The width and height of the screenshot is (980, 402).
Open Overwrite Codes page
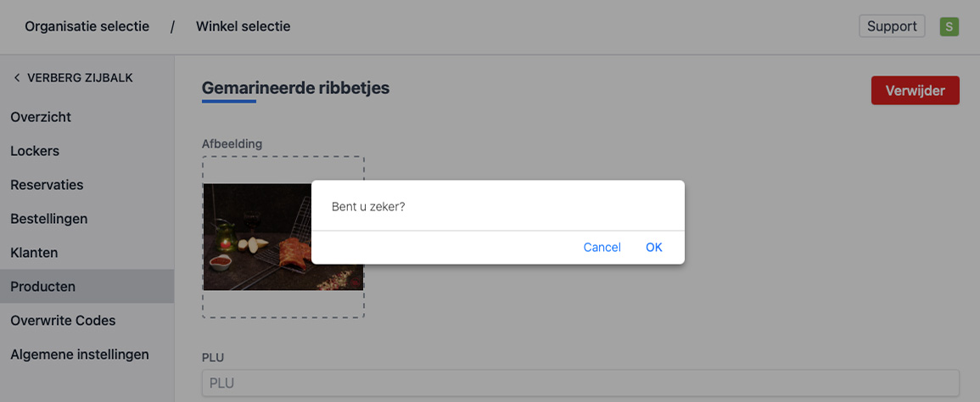[63, 321]
